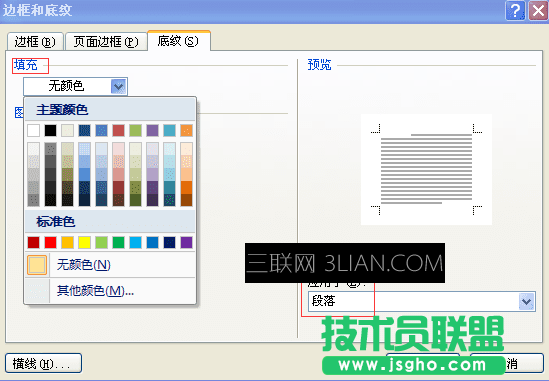The image size is (549, 381).
Task: Click the fill color box showing 无颜色
Action: coord(75,86)
